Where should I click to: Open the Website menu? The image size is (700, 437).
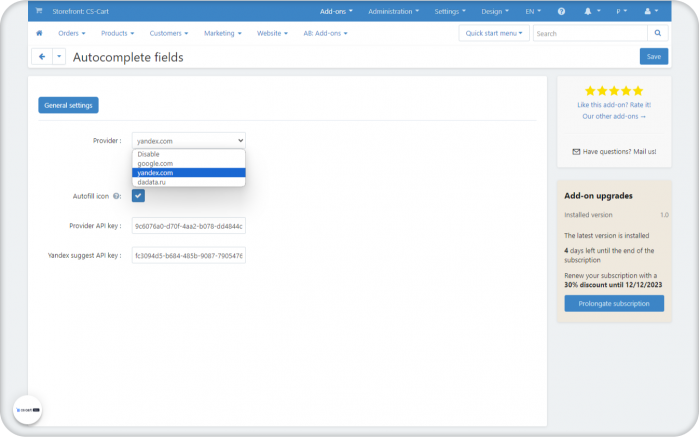272,33
